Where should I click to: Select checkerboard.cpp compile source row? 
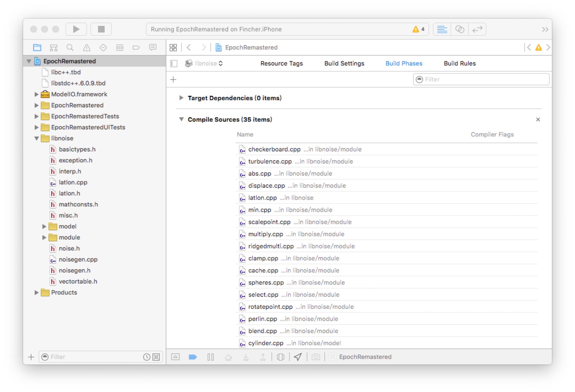click(387, 149)
